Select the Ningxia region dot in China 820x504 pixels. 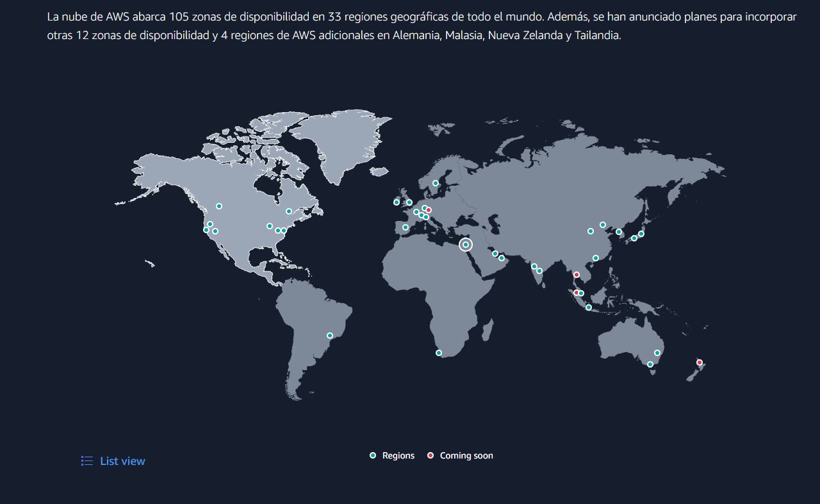click(x=591, y=231)
